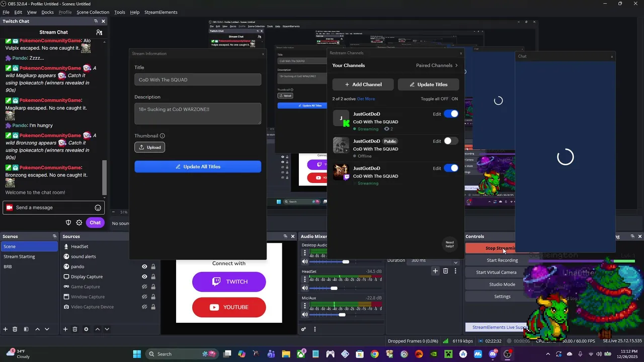
Task: Open scene filters icon in Scenes dock
Action: click(x=26, y=329)
